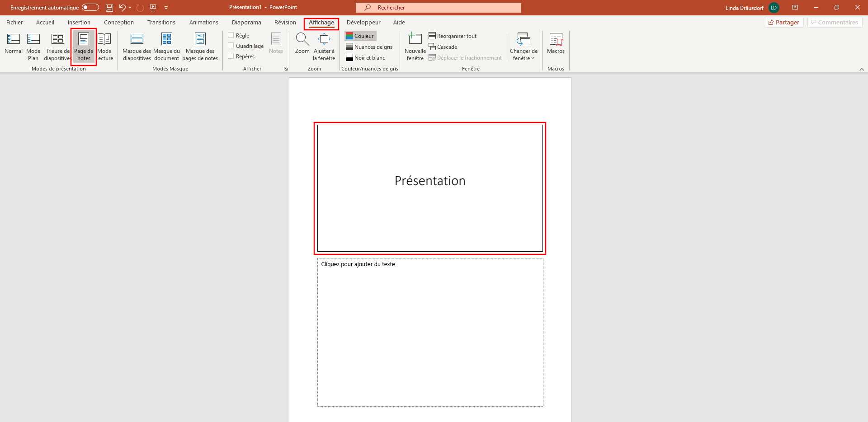Viewport: 868px width, 422px height.
Task: Open the Fichier tab
Action: (x=14, y=22)
